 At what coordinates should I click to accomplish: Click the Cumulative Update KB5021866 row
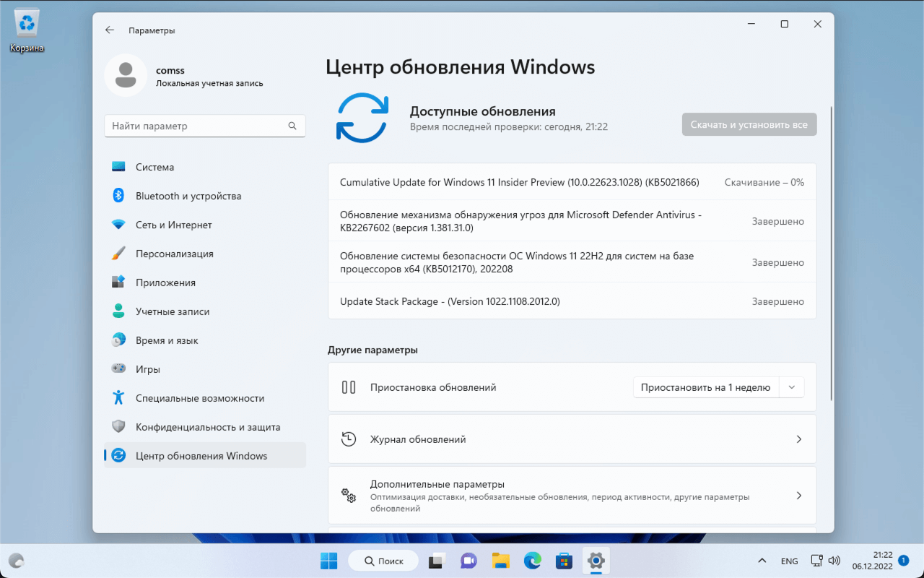pyautogui.click(x=572, y=183)
